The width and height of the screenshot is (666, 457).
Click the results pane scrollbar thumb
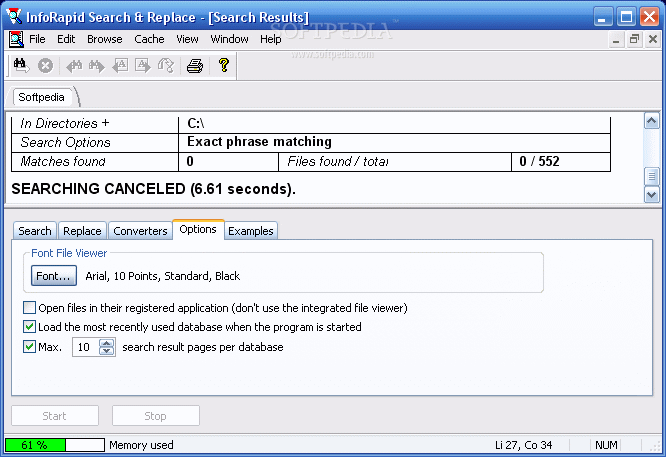(652, 176)
